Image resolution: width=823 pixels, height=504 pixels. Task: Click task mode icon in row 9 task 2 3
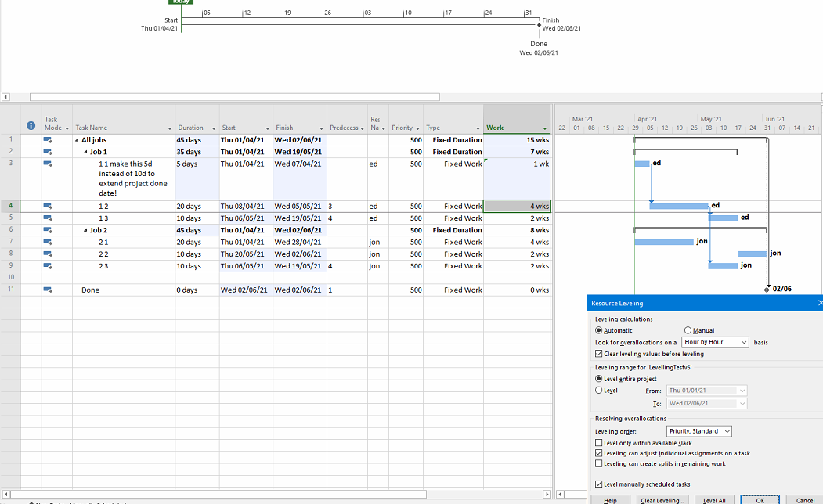(48, 266)
